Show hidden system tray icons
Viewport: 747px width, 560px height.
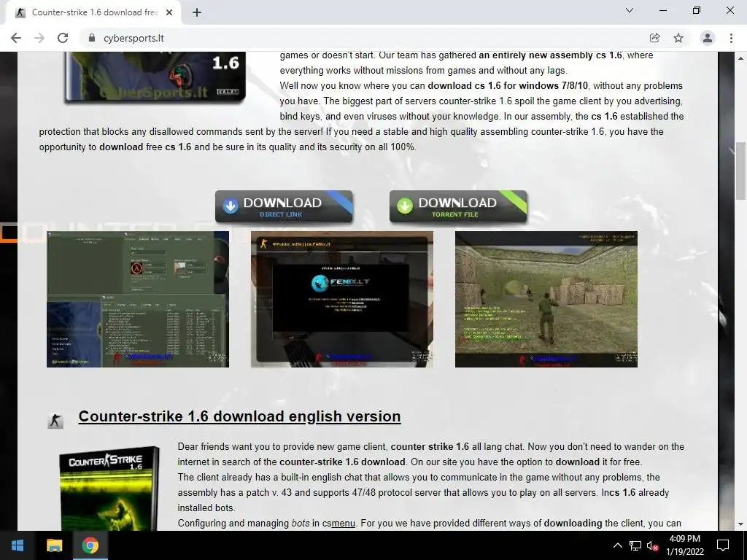[617, 545]
